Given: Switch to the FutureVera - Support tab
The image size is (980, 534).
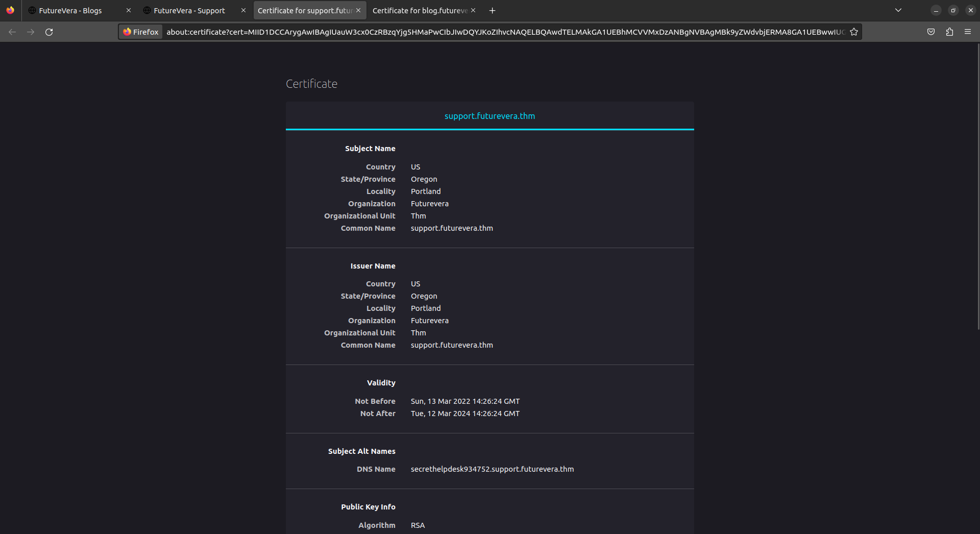Looking at the screenshot, I should click(x=189, y=11).
